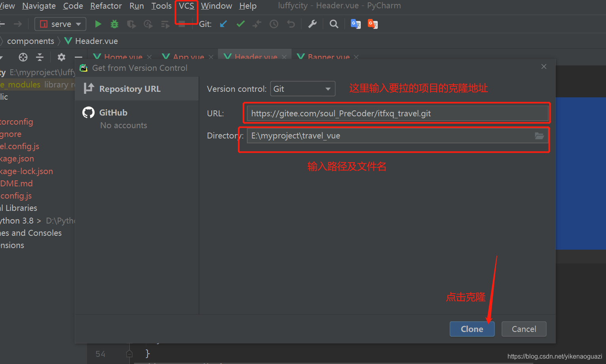Image resolution: width=606 pixels, height=364 pixels.
Task: Open project panel gear options
Action: click(61, 57)
